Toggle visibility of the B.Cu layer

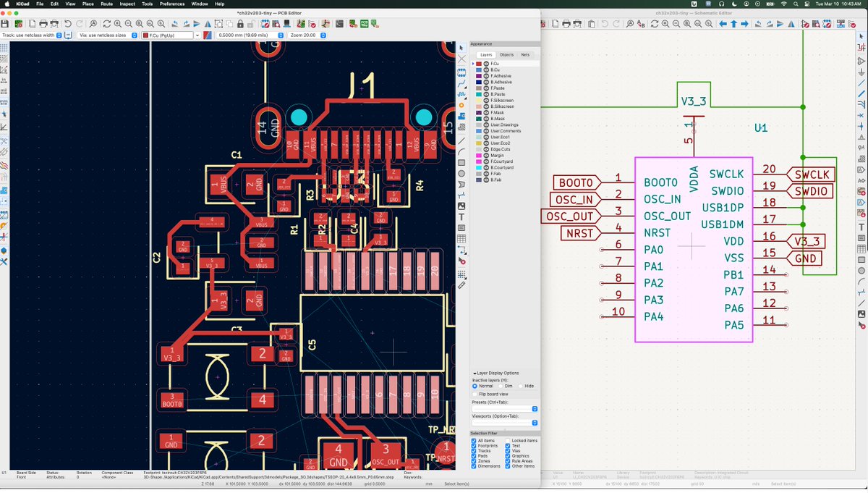487,69
